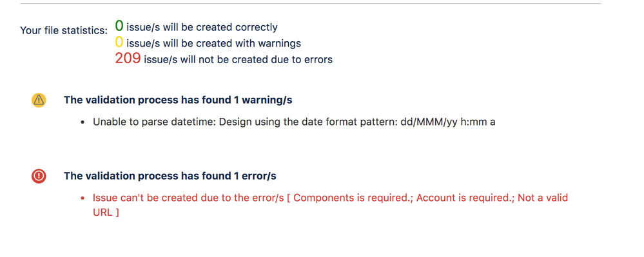Viewport: 644px width, 257px height.
Task: Click the red error exclamation icon
Action: click(39, 176)
